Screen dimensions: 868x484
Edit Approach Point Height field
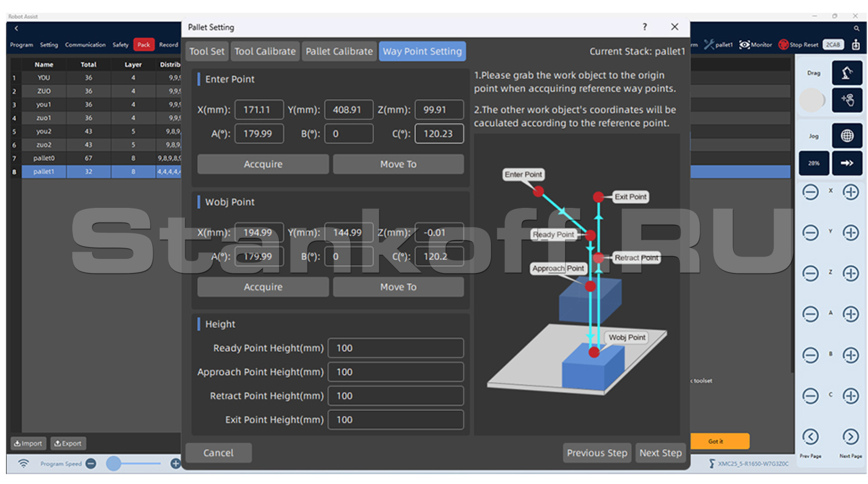(x=396, y=372)
